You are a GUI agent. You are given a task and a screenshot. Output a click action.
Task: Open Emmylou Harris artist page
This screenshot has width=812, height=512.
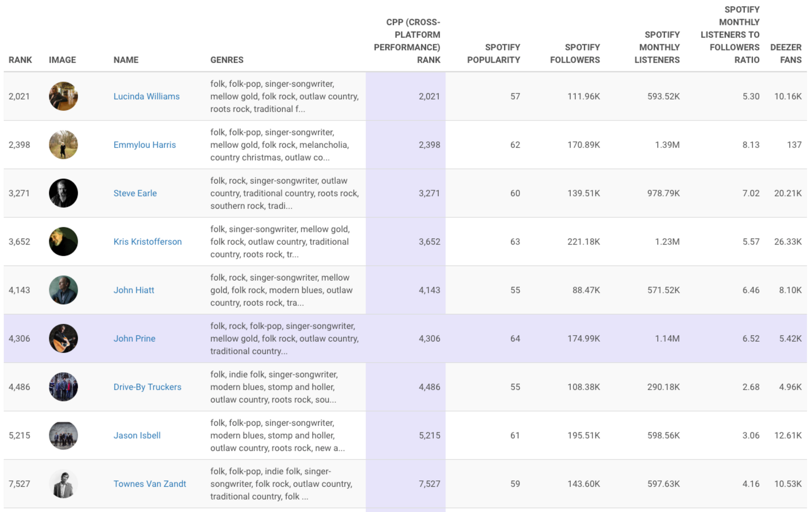pyautogui.click(x=145, y=145)
